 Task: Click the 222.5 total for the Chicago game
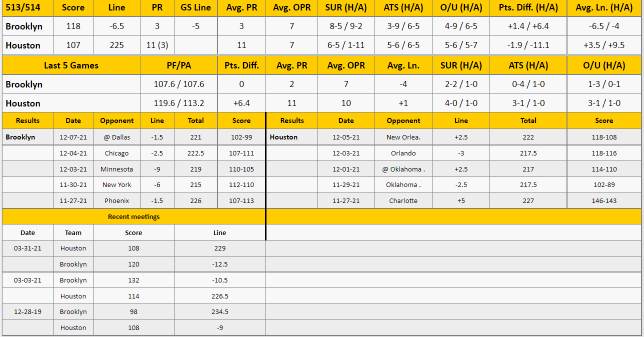coord(195,153)
